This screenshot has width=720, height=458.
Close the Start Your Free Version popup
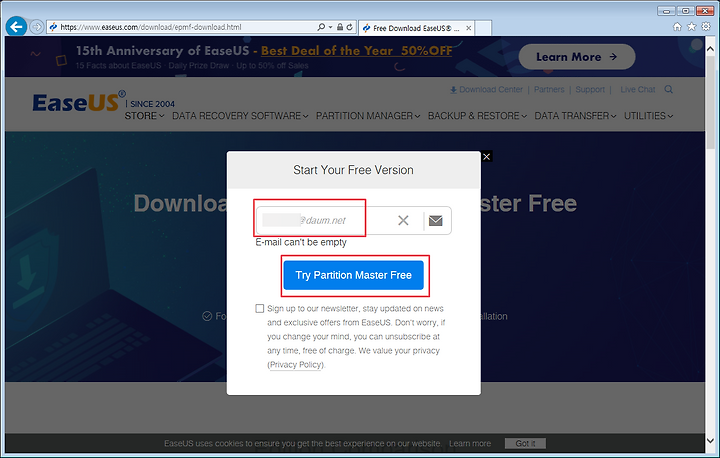pos(487,157)
